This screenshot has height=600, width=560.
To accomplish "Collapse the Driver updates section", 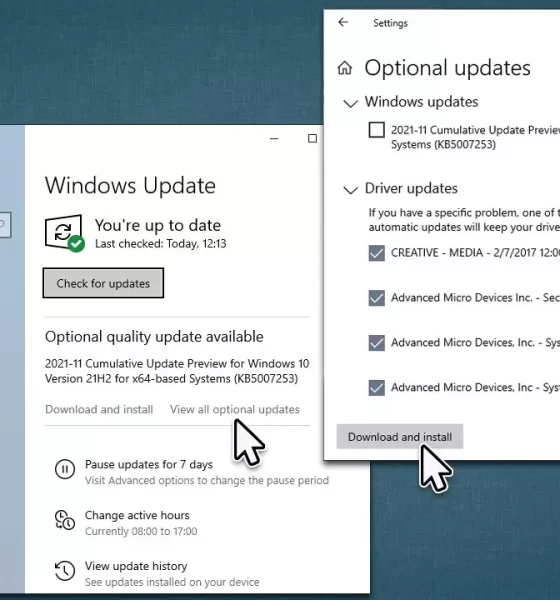I will tap(351, 189).
